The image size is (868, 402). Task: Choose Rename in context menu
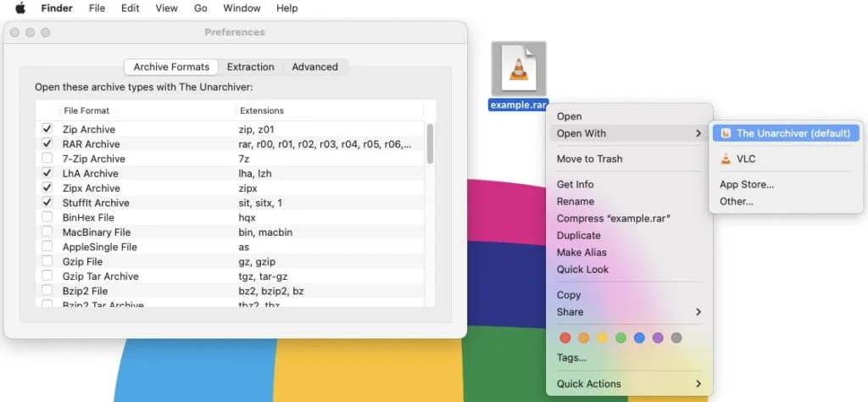tap(576, 202)
